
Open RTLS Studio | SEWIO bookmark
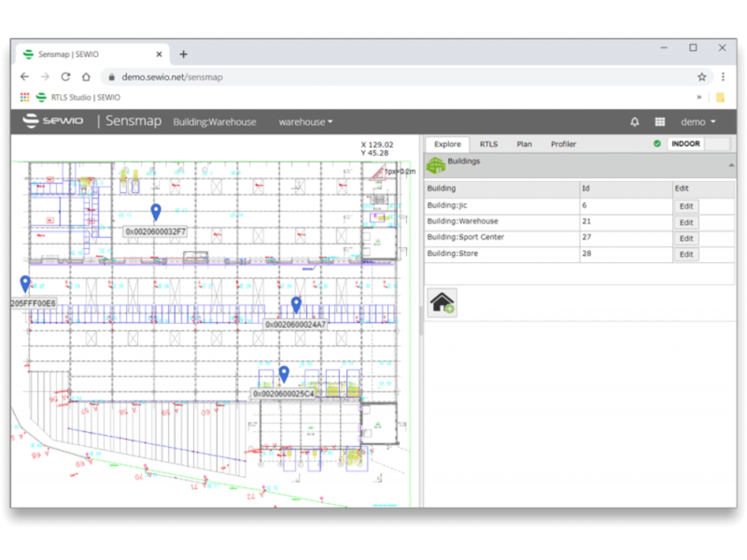point(78,97)
